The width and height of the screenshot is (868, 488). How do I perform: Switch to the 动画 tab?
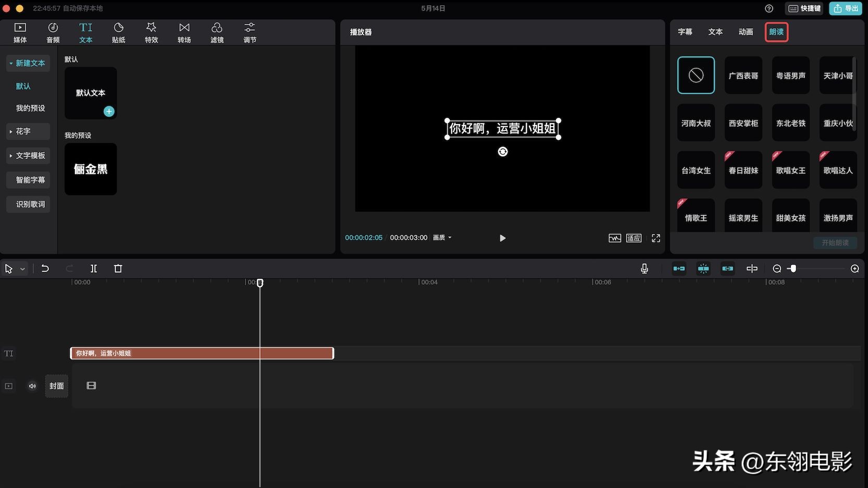[x=746, y=32]
